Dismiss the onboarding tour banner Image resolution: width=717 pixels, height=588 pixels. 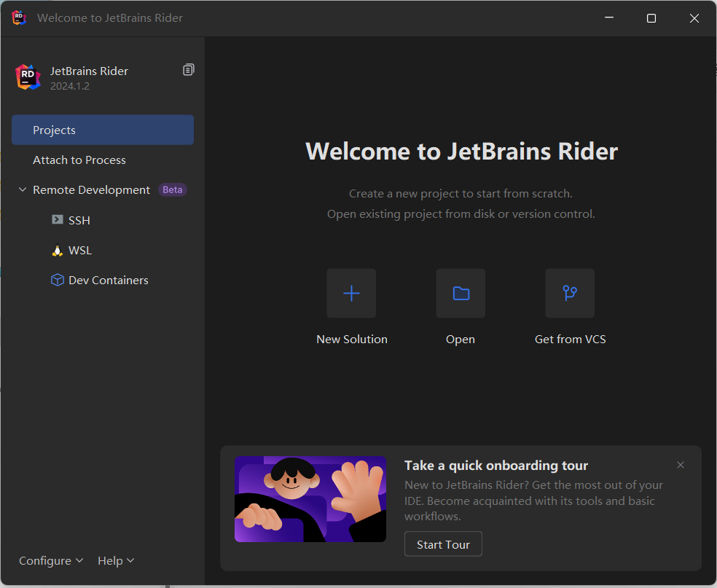tap(681, 465)
